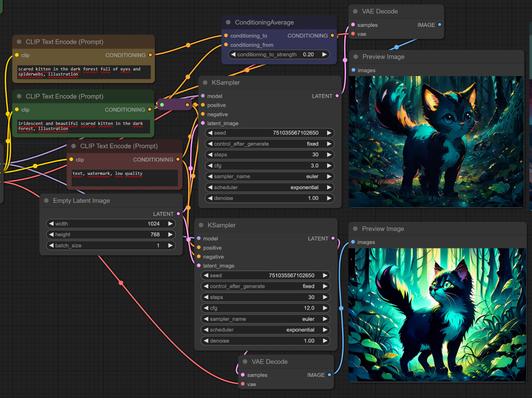
Task: Open scheduler dropdown in lower KSampler
Action: (265, 330)
